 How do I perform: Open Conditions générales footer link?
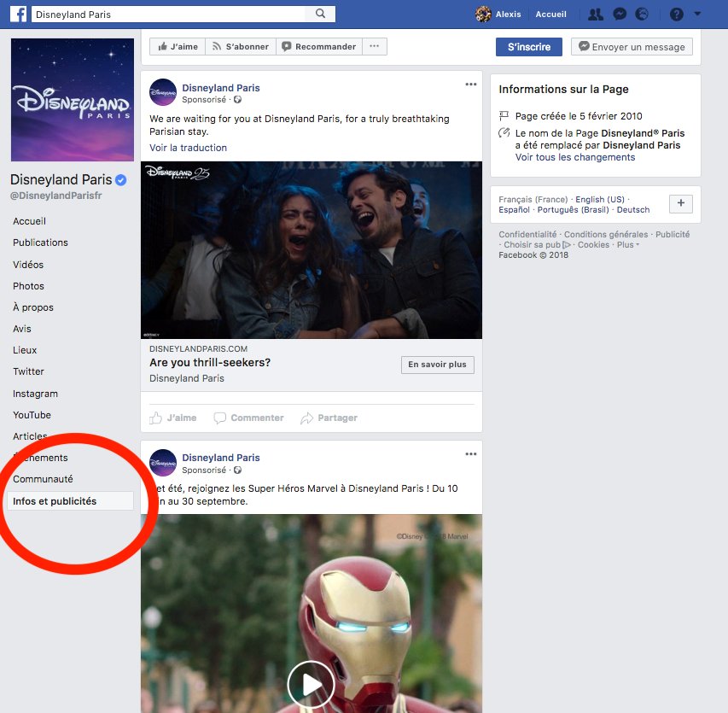[x=606, y=235]
